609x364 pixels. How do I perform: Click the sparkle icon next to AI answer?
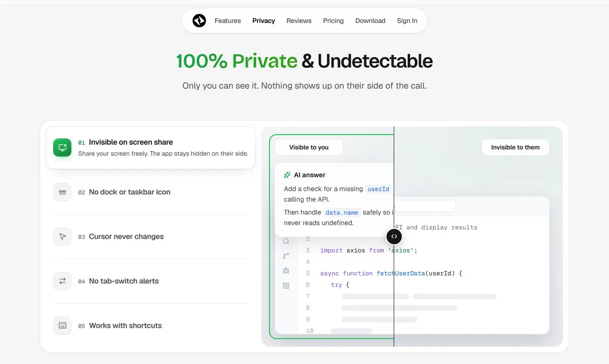coord(287,175)
